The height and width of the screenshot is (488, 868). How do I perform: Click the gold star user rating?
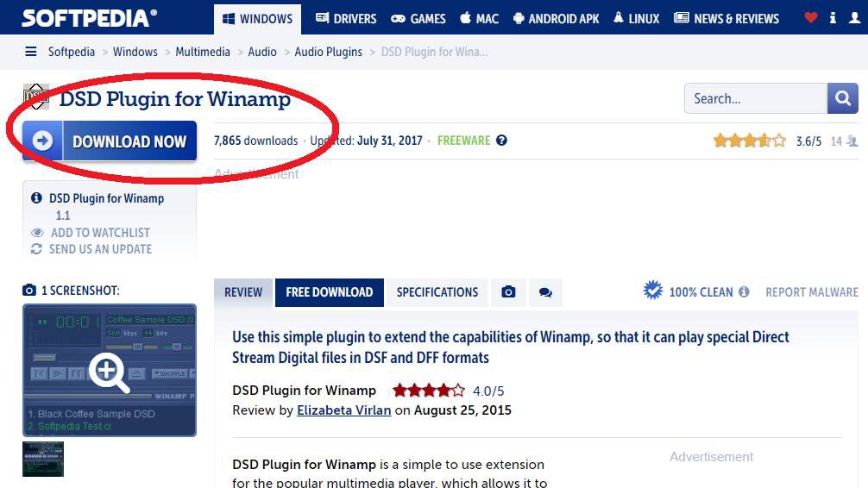pos(750,141)
